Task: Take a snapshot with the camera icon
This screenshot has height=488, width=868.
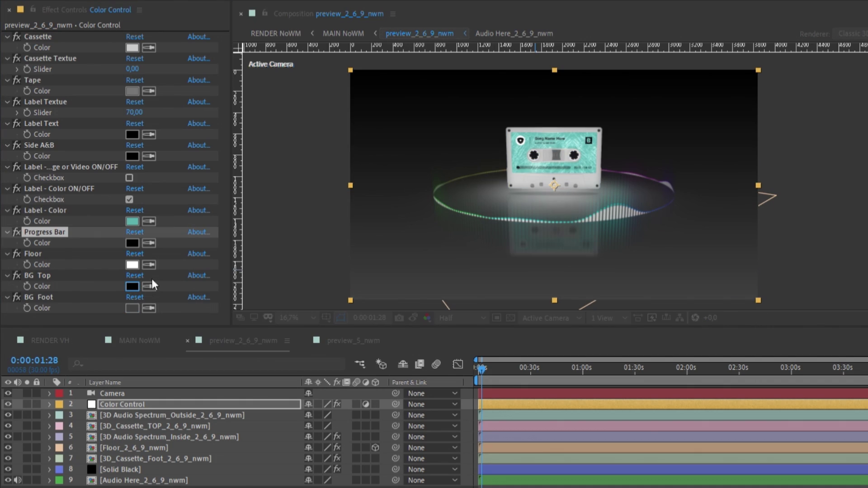Action: pos(399,318)
